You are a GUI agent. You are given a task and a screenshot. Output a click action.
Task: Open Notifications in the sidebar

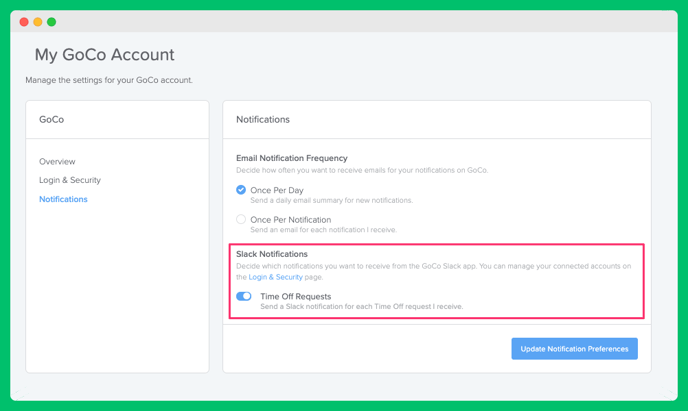pos(63,199)
